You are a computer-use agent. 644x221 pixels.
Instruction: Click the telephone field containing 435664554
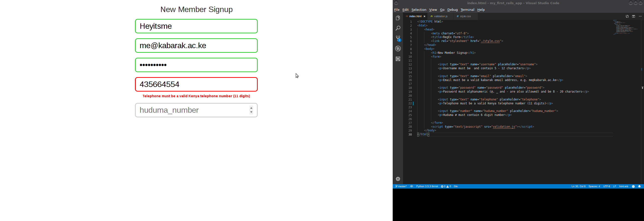click(x=196, y=84)
